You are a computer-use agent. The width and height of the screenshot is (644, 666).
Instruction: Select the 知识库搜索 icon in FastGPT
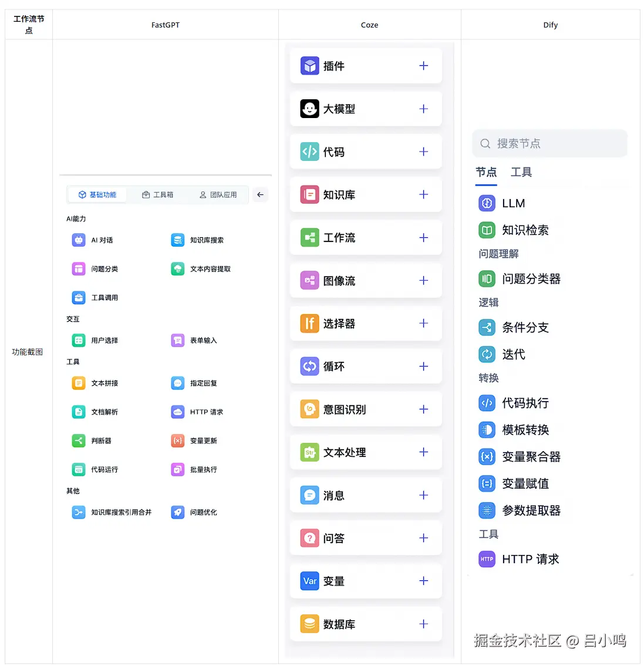(x=177, y=240)
